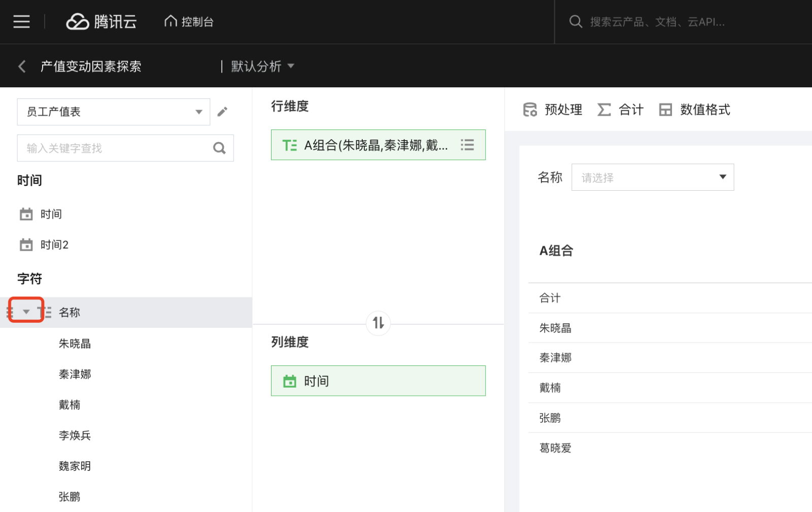
Task: Collapse the 名称 field tree arrow
Action: 26,312
